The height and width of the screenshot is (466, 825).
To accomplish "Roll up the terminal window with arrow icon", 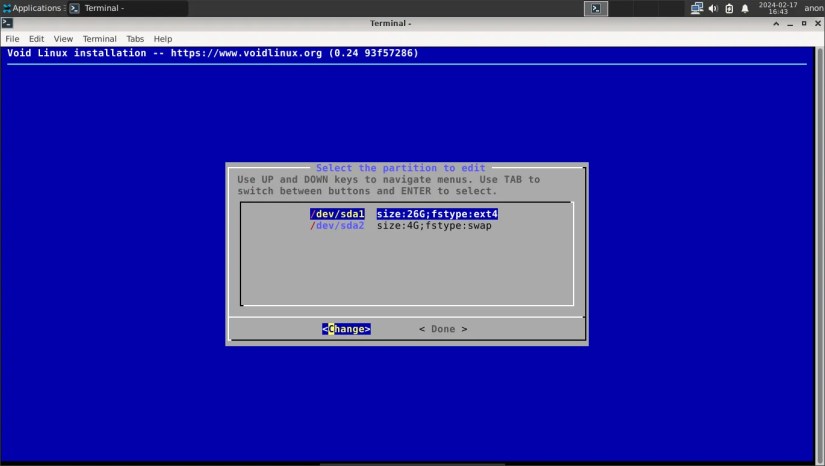I will (x=776, y=24).
